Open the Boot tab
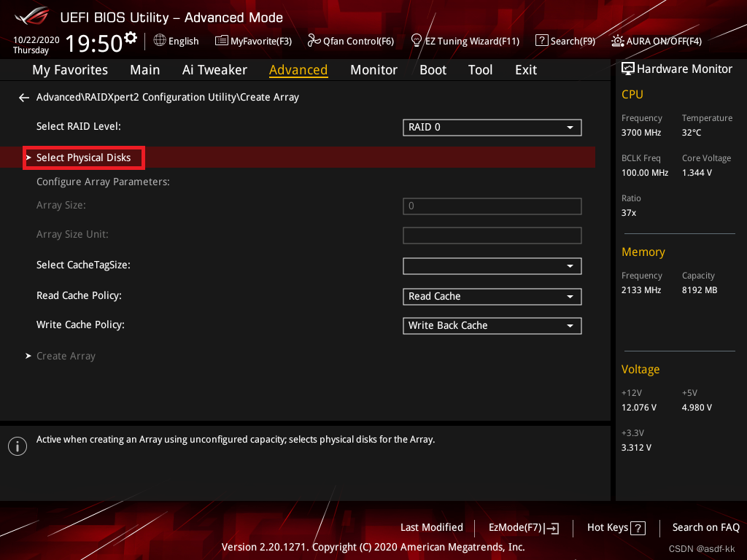This screenshot has height=560, width=747. tap(433, 70)
